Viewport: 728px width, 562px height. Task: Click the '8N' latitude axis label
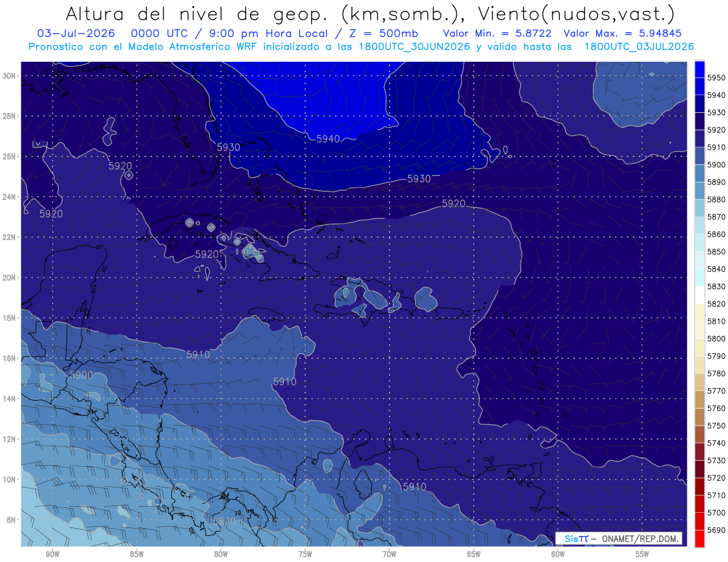pos(11,520)
